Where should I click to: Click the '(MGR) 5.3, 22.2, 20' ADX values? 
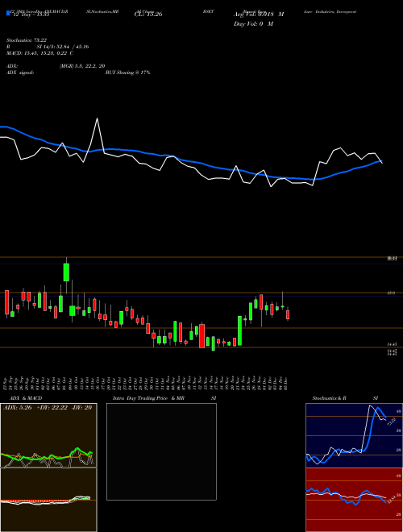pos(82,66)
